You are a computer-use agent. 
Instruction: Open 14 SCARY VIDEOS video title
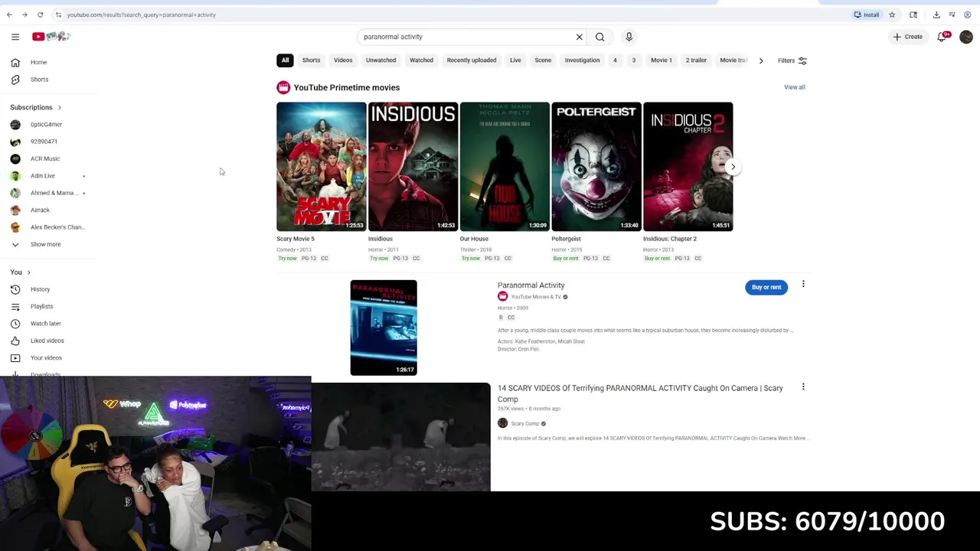click(x=640, y=393)
